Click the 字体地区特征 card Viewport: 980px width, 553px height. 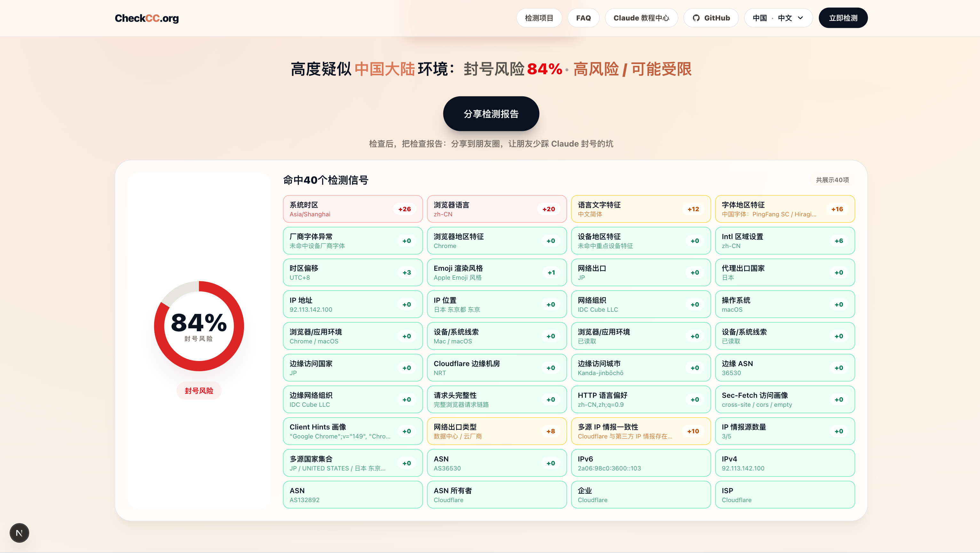click(x=785, y=209)
